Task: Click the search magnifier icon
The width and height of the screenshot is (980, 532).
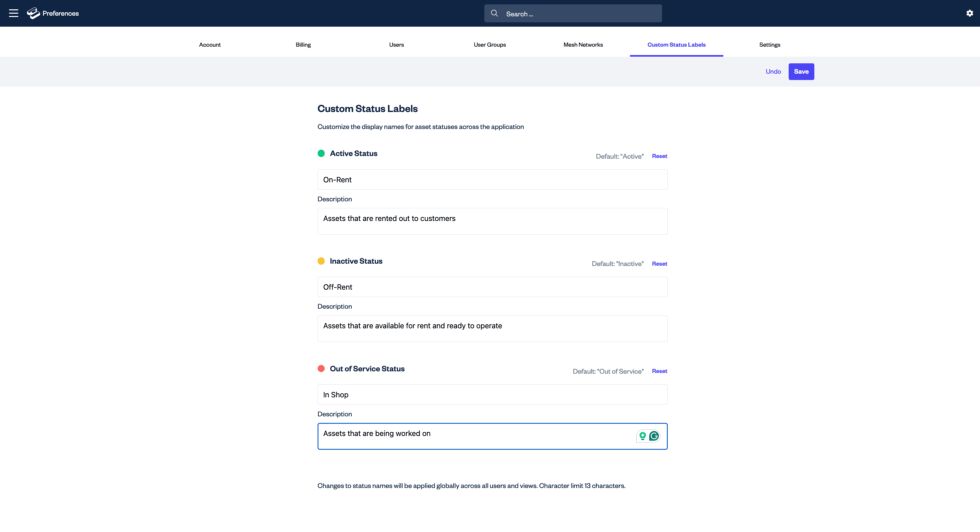Action: [494, 13]
